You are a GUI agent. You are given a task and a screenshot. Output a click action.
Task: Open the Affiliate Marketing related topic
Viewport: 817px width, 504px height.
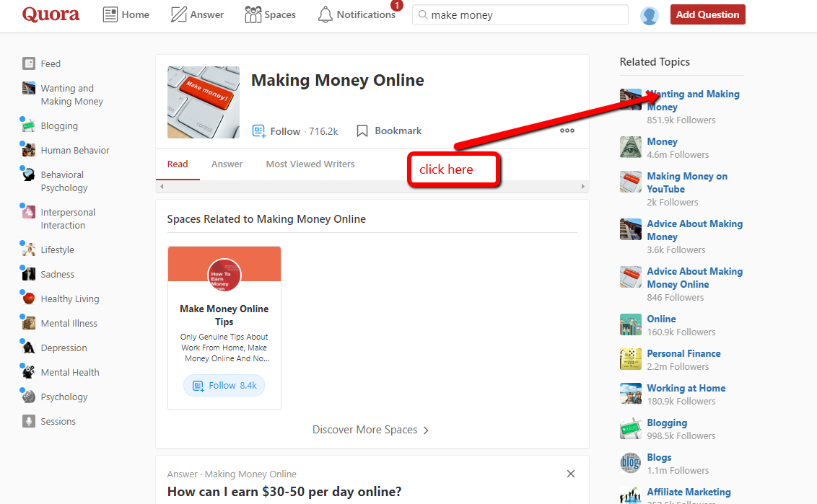pyautogui.click(x=689, y=492)
